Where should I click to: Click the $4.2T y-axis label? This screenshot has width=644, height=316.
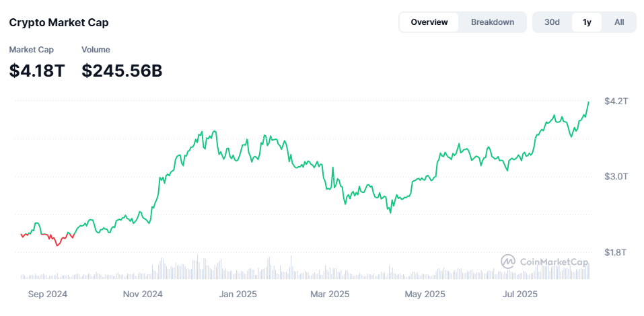616,101
